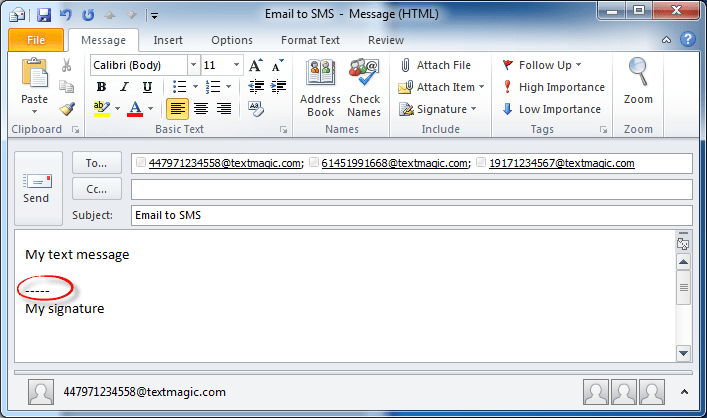Apply red font color
The height and width of the screenshot is (418, 707).
pos(135,109)
